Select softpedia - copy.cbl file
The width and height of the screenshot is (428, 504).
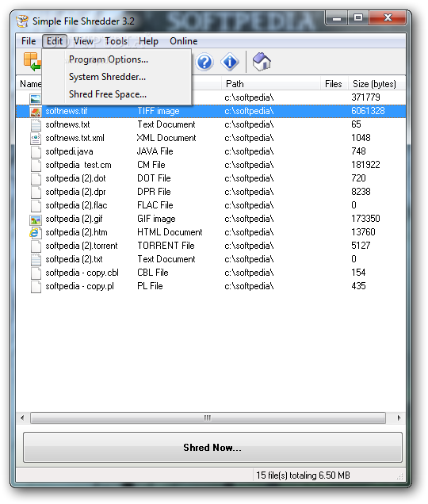(x=82, y=273)
